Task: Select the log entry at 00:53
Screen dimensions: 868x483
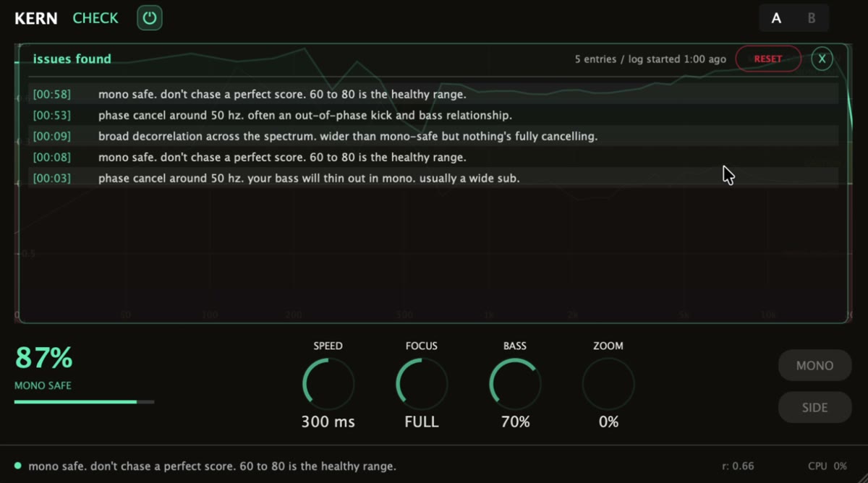Action: coord(433,115)
